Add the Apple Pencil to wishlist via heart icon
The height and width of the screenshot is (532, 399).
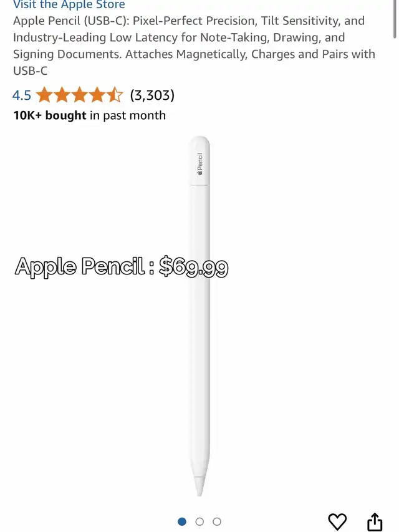337,521
